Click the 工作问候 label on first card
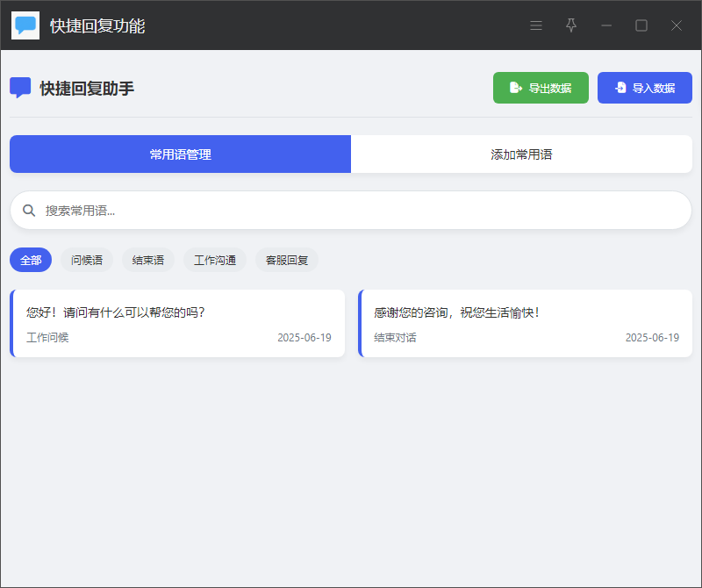 click(47, 337)
